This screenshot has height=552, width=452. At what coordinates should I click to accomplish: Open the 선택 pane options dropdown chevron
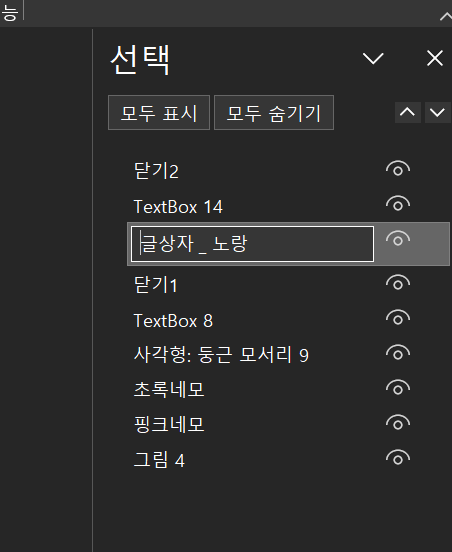(373, 58)
